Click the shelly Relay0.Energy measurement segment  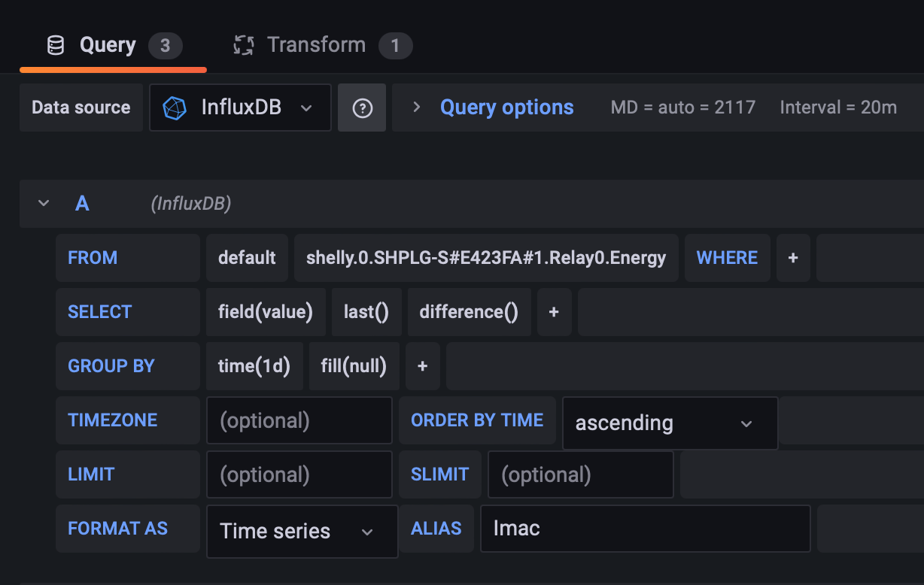click(485, 258)
